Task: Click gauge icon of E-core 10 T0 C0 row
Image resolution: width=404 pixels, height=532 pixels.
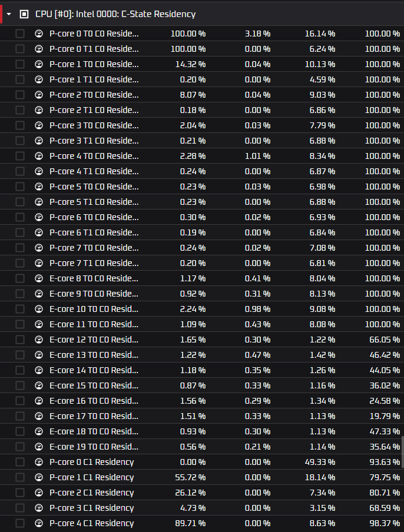Action: click(39, 309)
